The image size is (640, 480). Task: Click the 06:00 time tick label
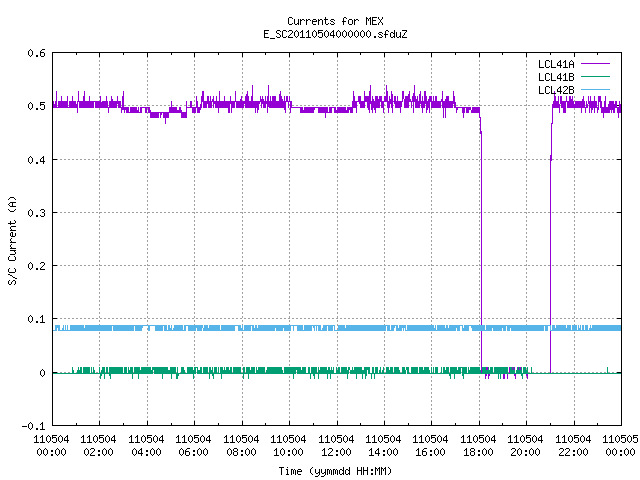click(x=193, y=452)
